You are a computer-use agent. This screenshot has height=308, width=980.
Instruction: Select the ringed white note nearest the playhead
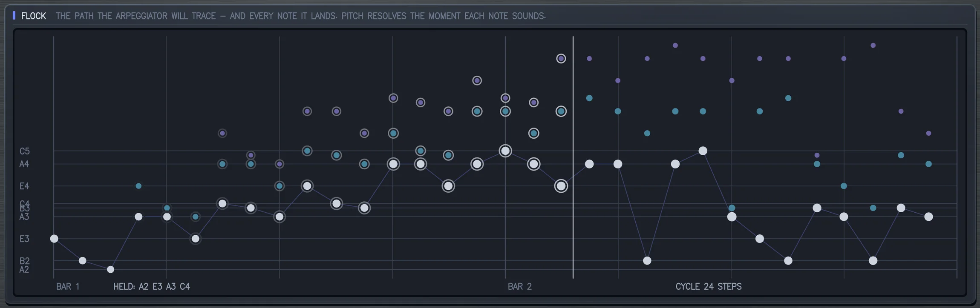[x=561, y=186]
